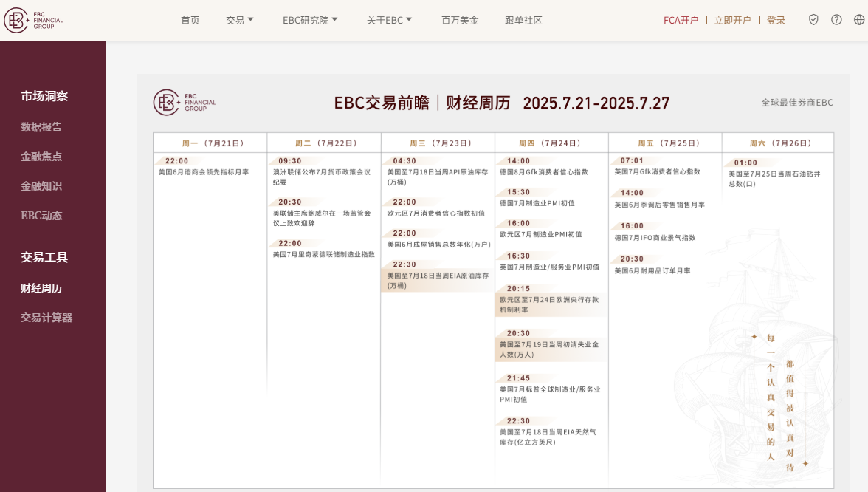
Task: Click the 周四（7月24日） column header
Action: click(x=549, y=143)
